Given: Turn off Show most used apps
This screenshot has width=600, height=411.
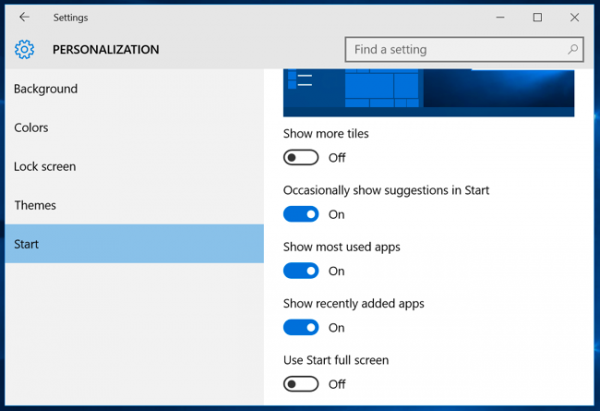Looking at the screenshot, I should coord(301,271).
